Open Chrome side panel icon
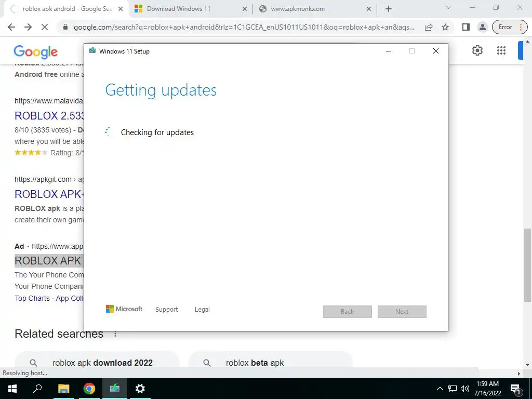Viewport: 532px width, 399px height. (x=466, y=27)
